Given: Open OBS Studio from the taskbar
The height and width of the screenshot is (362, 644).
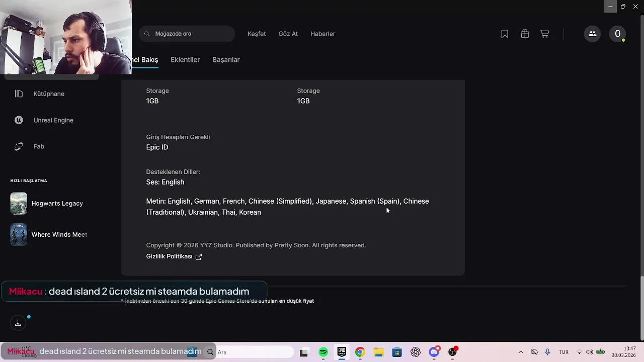Looking at the screenshot, I should tap(453, 352).
